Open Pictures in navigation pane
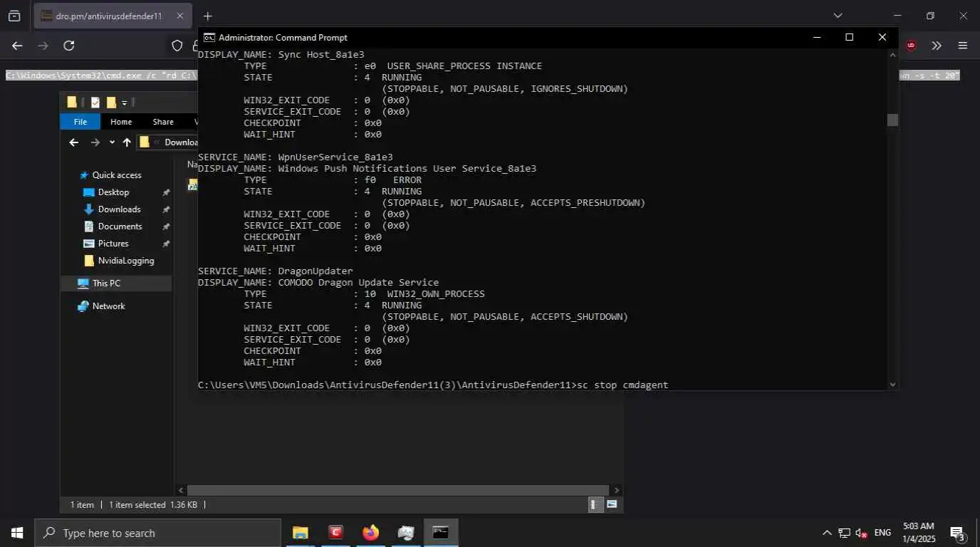 [113, 244]
